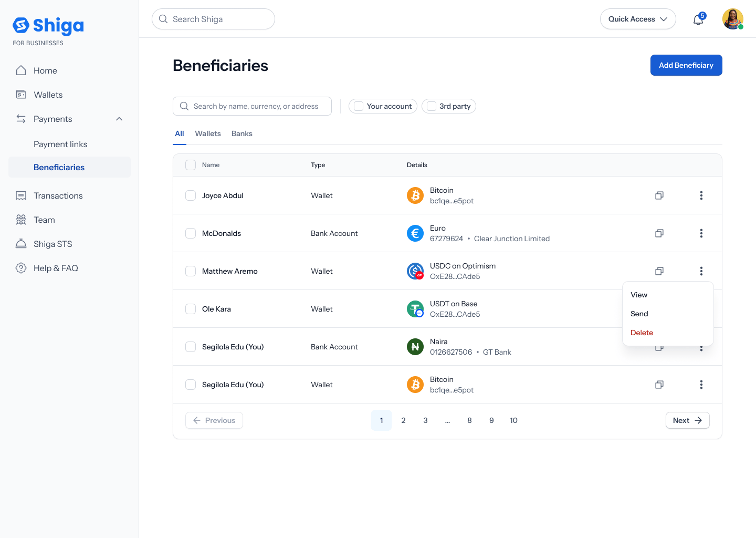Open the three-dot menu for Matthew Aremo
The height and width of the screenshot is (538, 756).
pyautogui.click(x=701, y=271)
